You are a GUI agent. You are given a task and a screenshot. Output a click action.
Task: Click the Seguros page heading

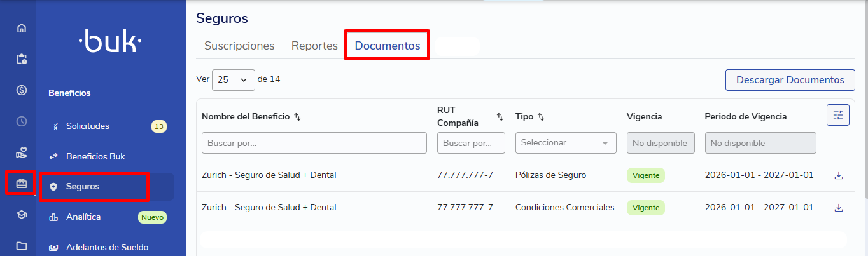point(222,18)
